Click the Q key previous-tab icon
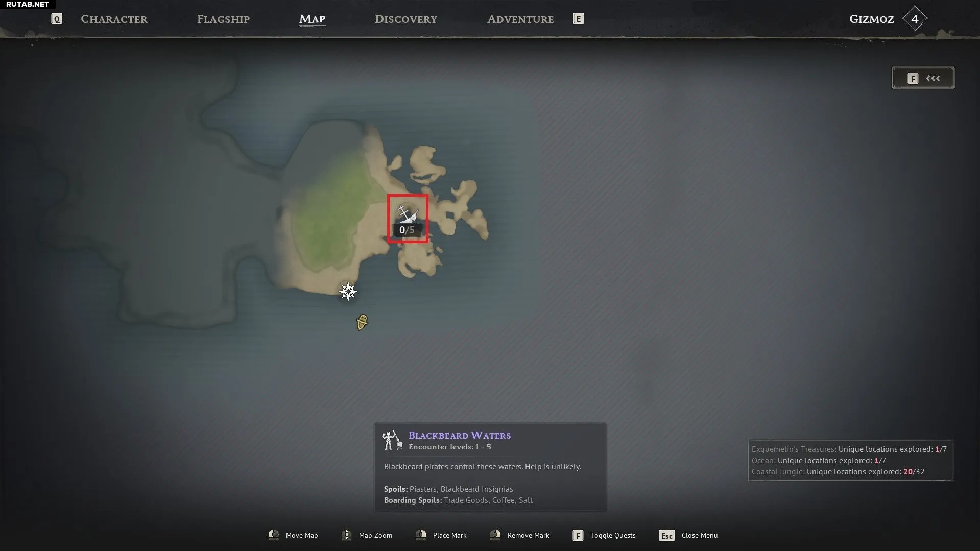Image resolution: width=980 pixels, height=551 pixels. coord(57,19)
